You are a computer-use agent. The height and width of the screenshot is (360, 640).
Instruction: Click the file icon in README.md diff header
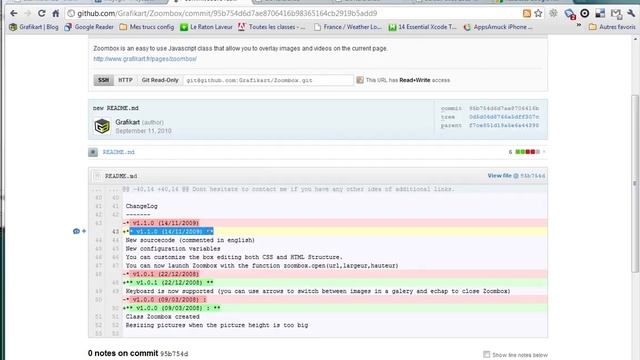point(97,176)
